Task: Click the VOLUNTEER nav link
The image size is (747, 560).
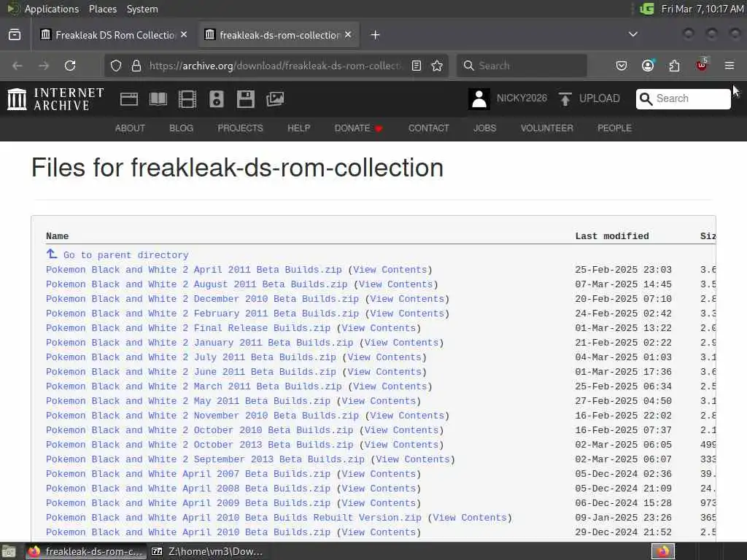Action: (x=546, y=128)
